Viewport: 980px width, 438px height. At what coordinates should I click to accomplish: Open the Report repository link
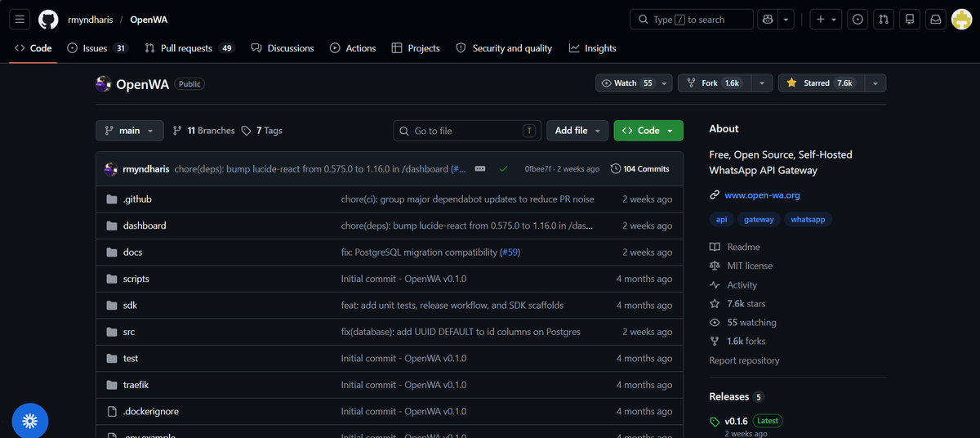[744, 360]
